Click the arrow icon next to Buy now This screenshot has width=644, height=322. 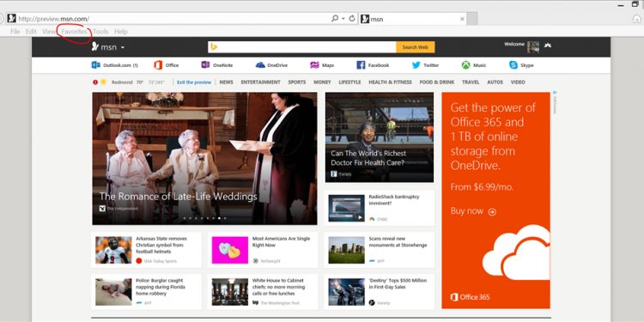(x=492, y=212)
